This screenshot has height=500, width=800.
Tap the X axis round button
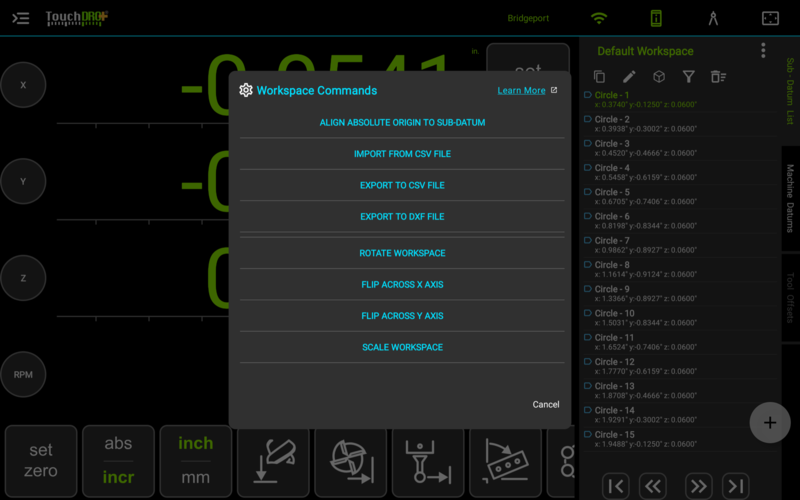tap(23, 85)
